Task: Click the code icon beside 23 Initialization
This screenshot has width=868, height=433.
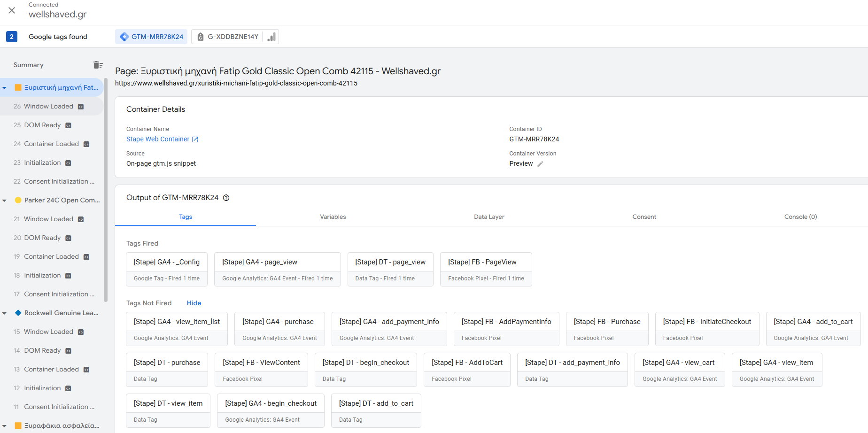Action: 68,163
